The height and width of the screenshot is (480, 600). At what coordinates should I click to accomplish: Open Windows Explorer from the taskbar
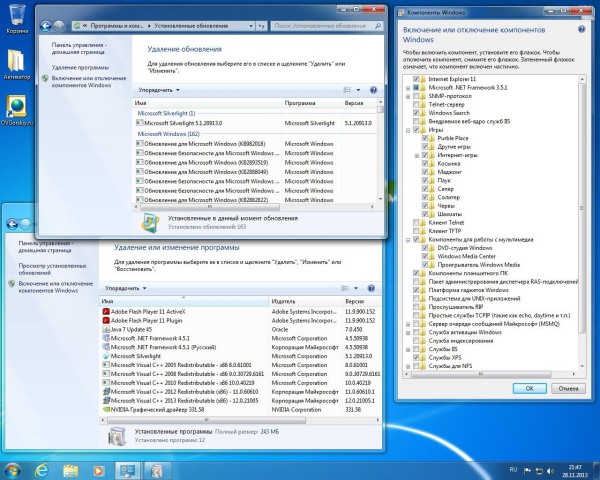click(x=72, y=468)
